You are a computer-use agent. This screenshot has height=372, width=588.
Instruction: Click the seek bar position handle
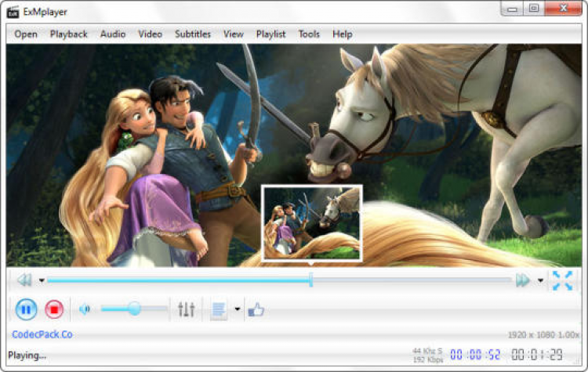click(311, 280)
